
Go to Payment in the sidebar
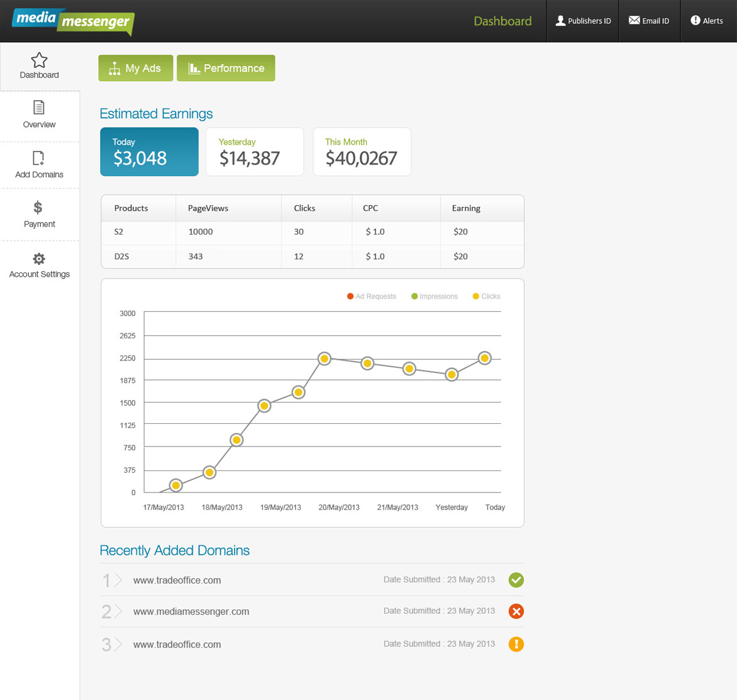click(40, 214)
